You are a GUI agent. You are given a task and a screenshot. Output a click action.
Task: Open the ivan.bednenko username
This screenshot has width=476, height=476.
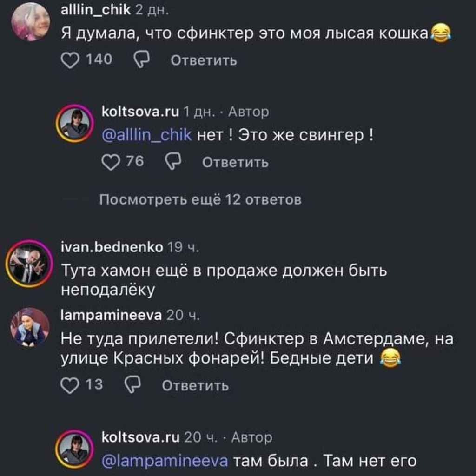click(x=112, y=247)
